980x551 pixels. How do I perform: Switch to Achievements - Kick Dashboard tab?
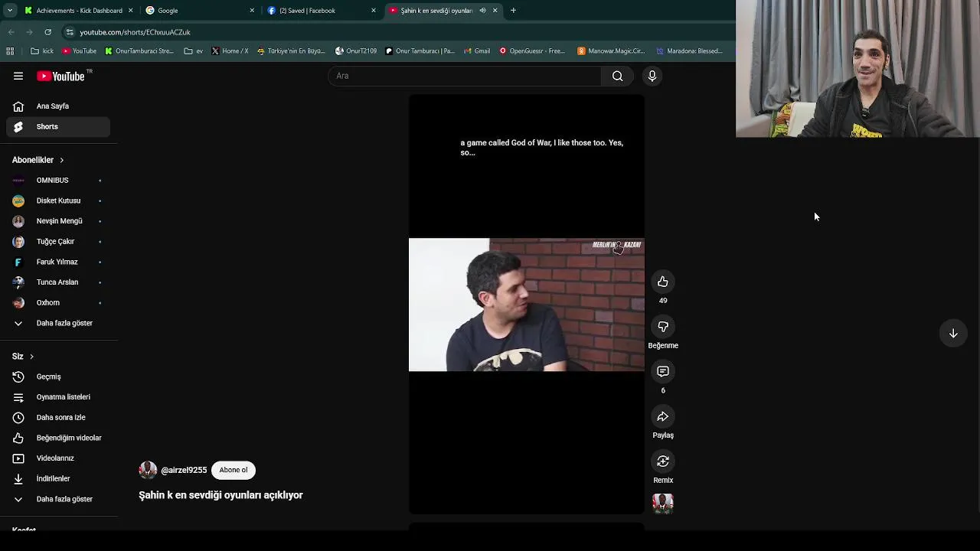click(x=79, y=11)
